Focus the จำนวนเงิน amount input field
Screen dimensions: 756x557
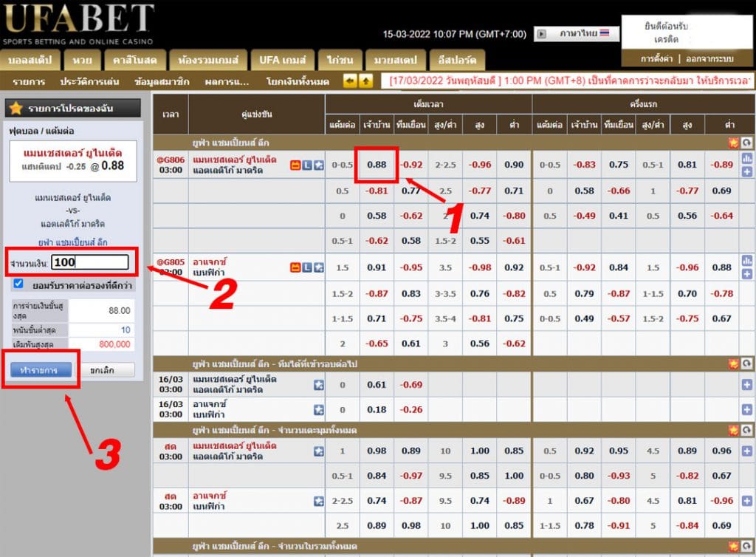(x=90, y=262)
